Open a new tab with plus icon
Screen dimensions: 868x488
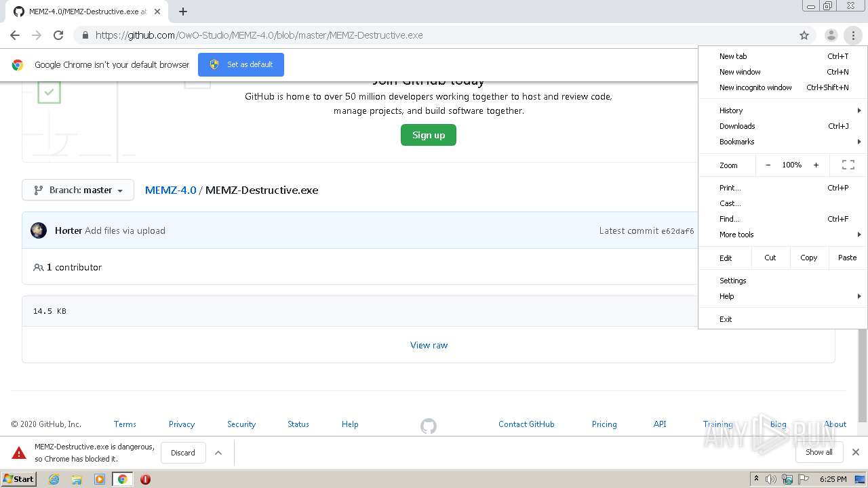(x=183, y=12)
